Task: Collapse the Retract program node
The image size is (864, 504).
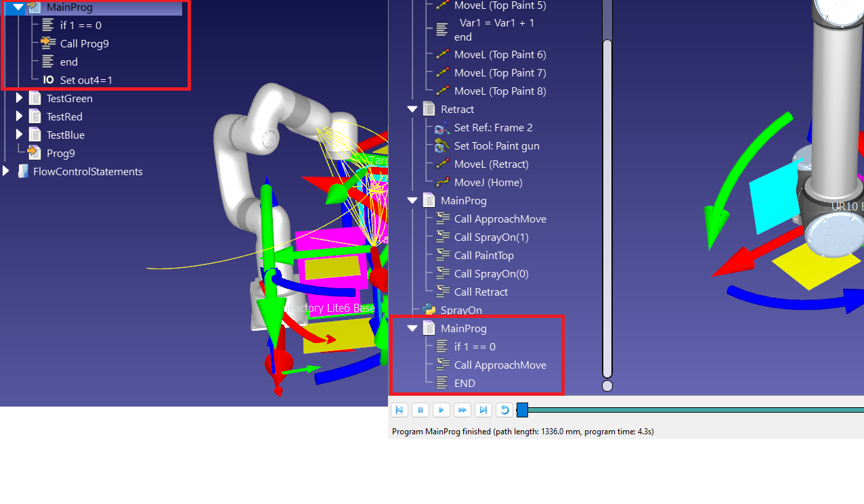Action: tap(412, 110)
